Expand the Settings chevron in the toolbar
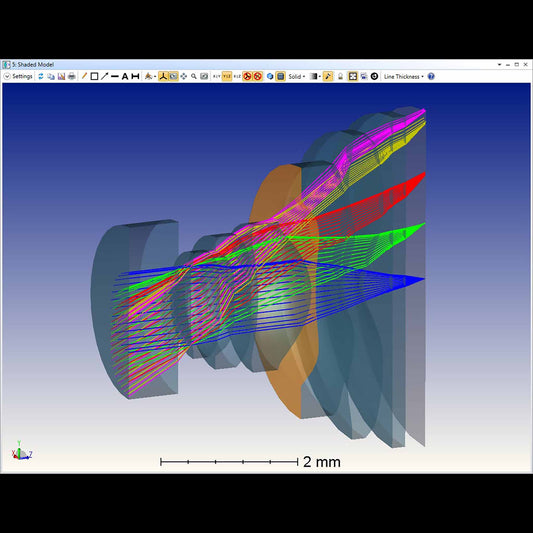 click(7, 76)
